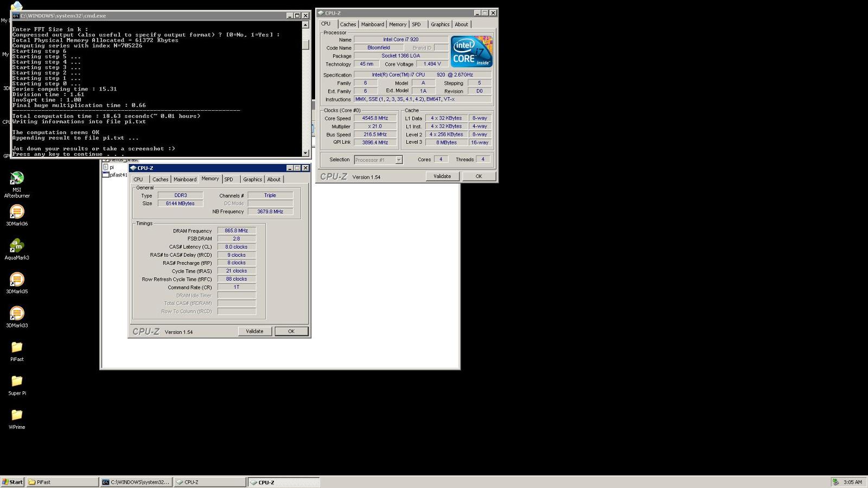Image resolution: width=868 pixels, height=488 pixels.
Task: Open SPD tab in CPU window
Action: [x=416, y=24]
